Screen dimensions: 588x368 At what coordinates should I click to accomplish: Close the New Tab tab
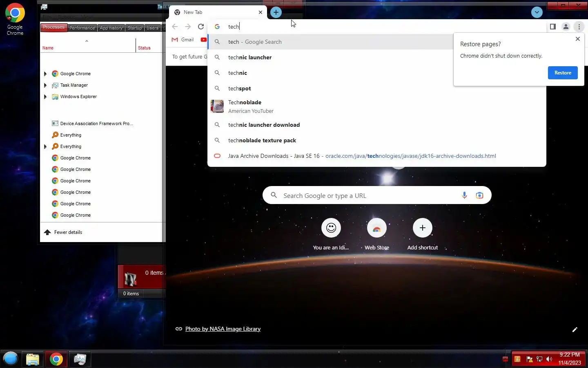tap(261, 12)
